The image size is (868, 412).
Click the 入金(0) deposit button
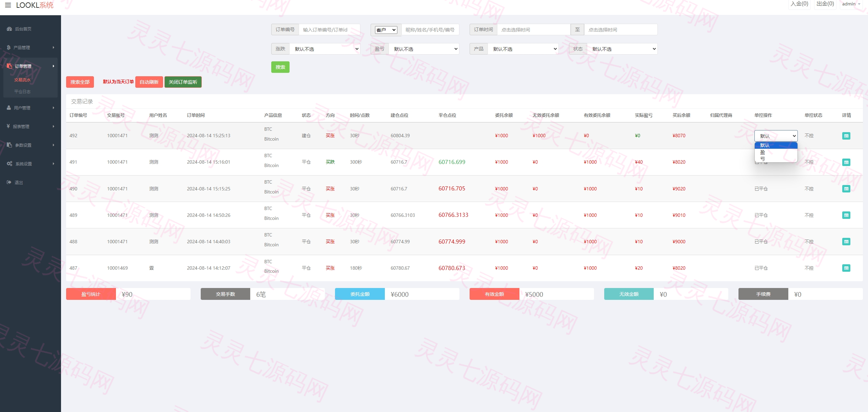click(x=799, y=4)
